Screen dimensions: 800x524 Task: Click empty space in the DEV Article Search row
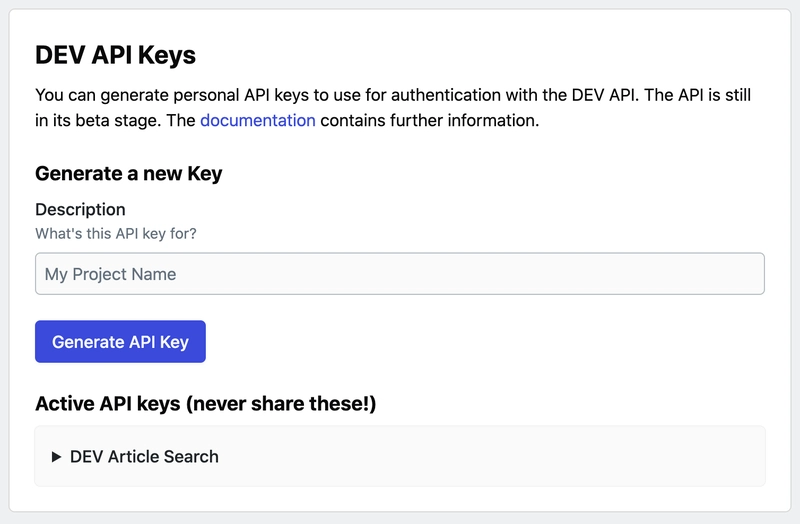click(x=500, y=457)
